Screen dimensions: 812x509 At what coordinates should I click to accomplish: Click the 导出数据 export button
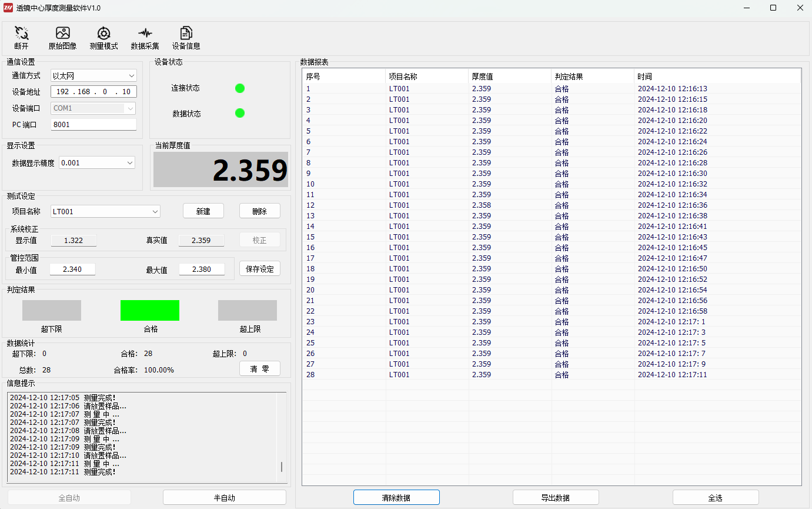pos(556,498)
